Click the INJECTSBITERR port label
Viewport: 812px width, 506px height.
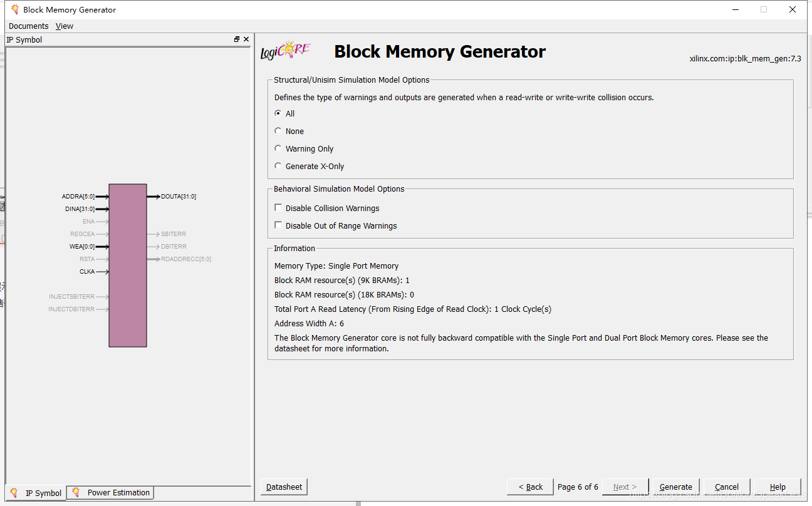coord(72,297)
